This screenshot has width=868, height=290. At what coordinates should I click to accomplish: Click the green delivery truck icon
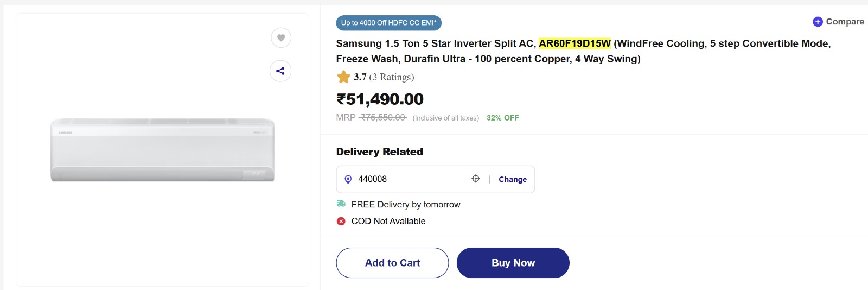tap(341, 204)
